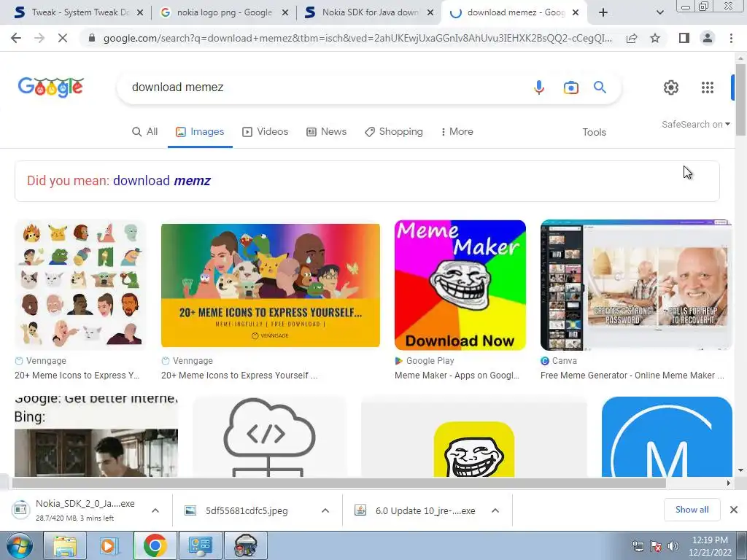Image resolution: width=747 pixels, height=560 pixels.
Task: Switch to the Videos tab
Action: click(266, 132)
